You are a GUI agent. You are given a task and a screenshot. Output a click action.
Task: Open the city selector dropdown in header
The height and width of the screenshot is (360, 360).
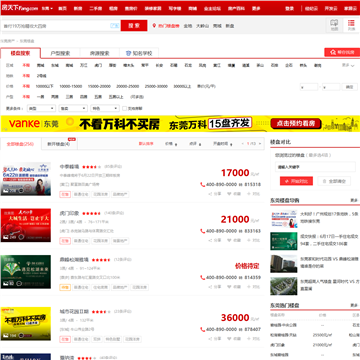47,8
